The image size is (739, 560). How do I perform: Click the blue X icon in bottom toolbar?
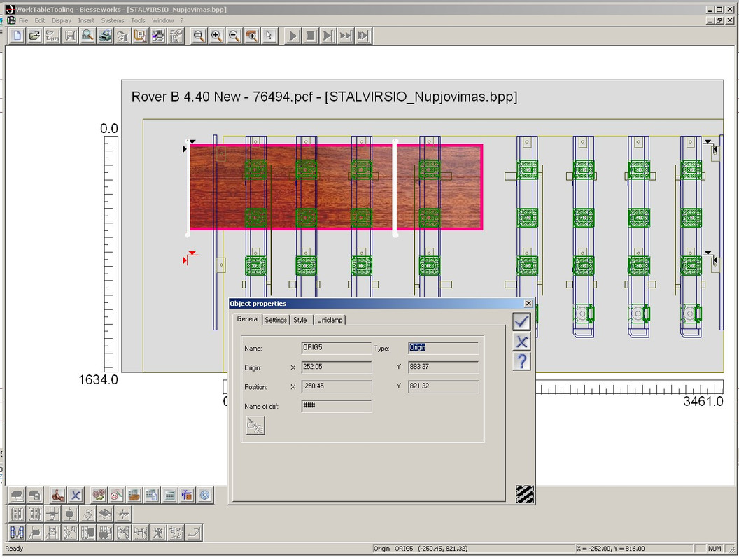click(x=76, y=496)
